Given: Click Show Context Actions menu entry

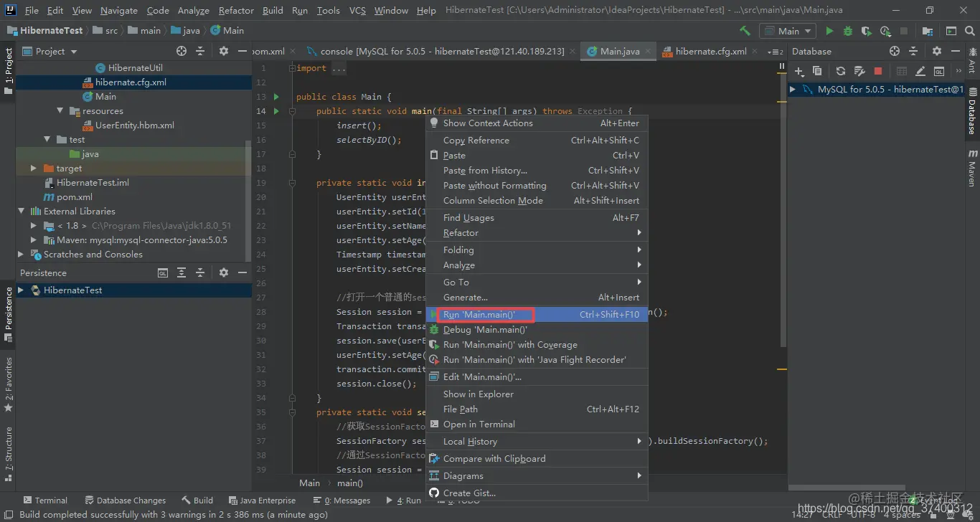Looking at the screenshot, I should click(537, 123).
